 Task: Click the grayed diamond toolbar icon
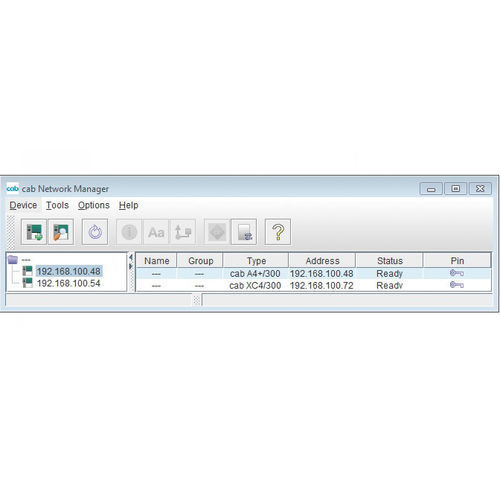coord(217,232)
